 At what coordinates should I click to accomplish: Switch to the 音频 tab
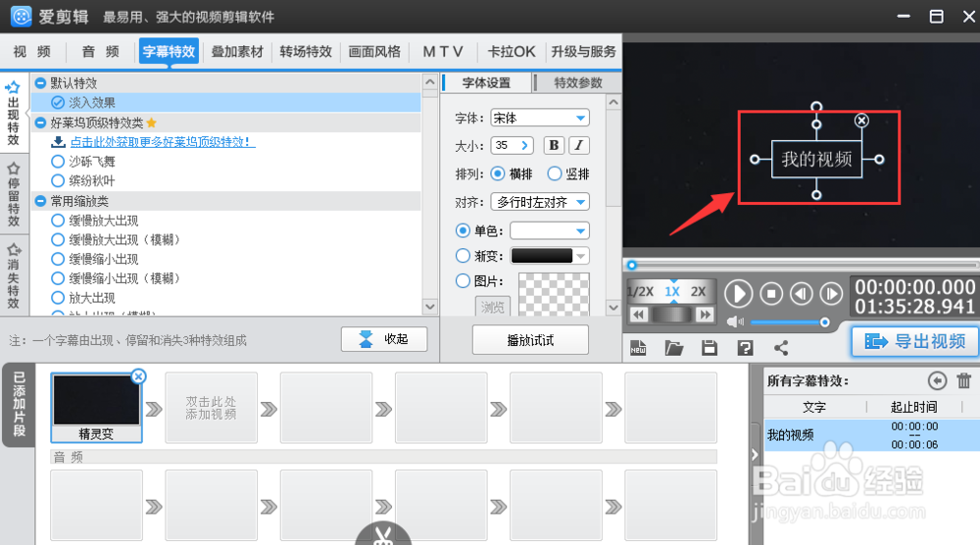click(x=101, y=51)
